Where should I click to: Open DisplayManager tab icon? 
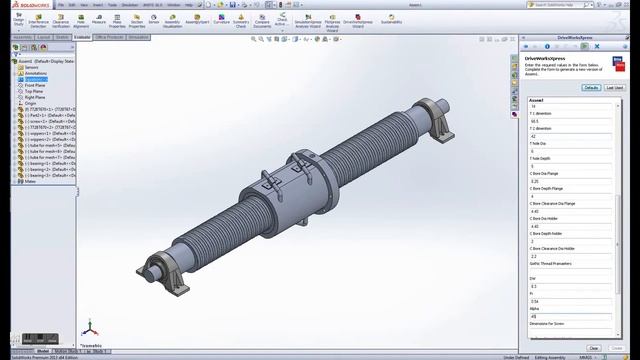tap(43, 47)
